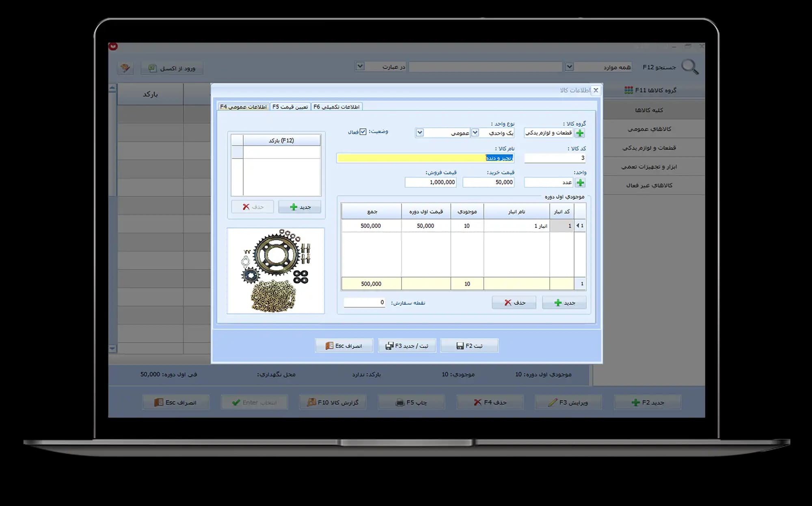This screenshot has height=506, width=812.
Task: Click the search magnifier icon in main window
Action: pos(690,67)
